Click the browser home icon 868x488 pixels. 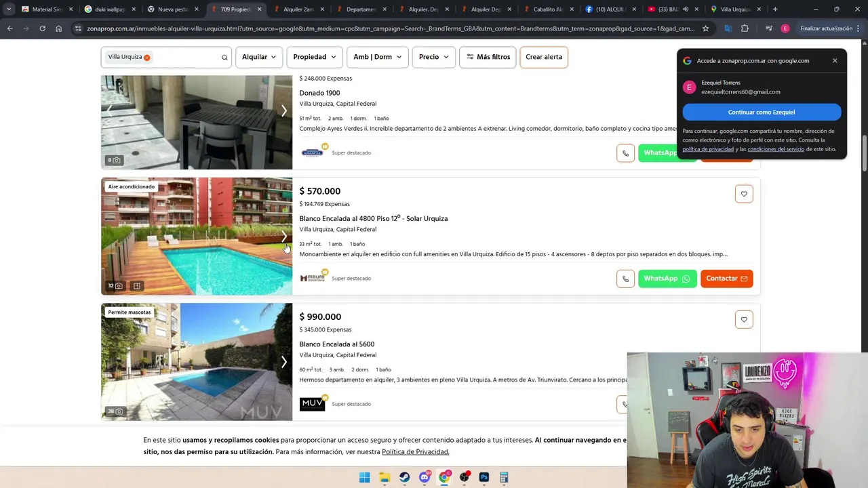click(58, 28)
